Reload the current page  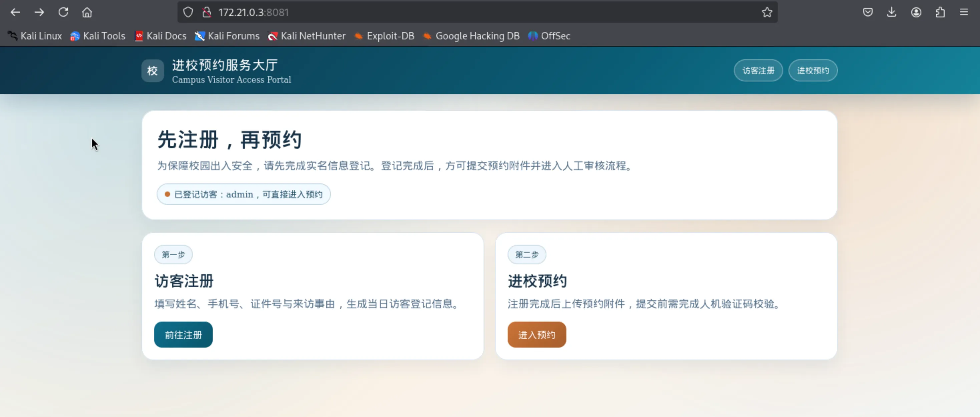tap(63, 12)
